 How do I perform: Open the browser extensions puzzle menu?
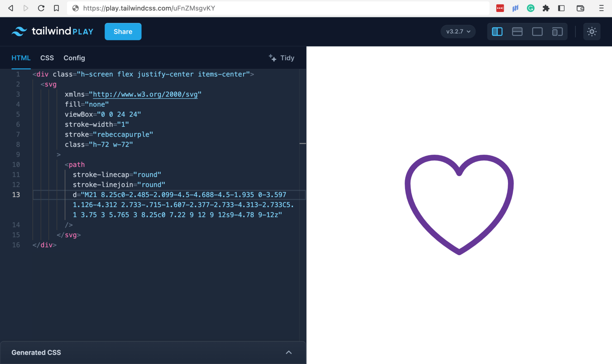(546, 8)
